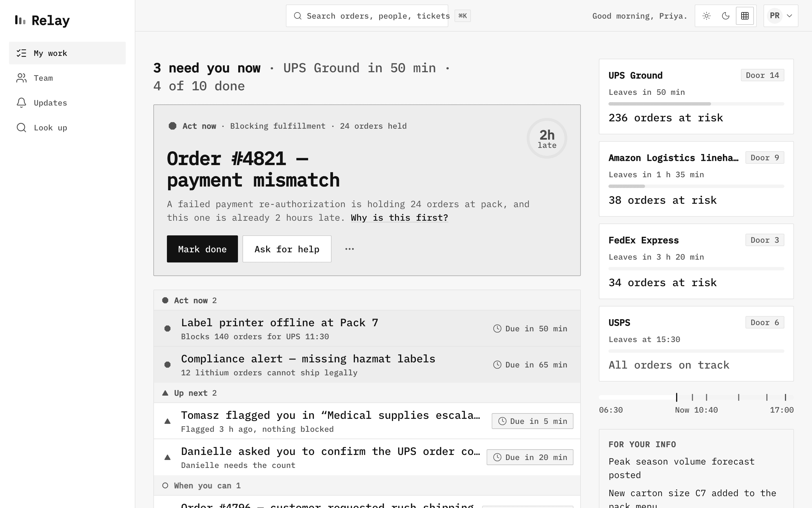Click the Relay logo icon
The image size is (812, 508).
pos(20,20)
